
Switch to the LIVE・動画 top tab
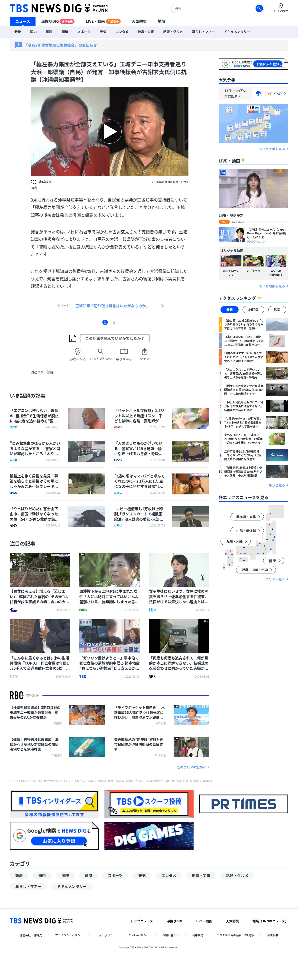(x=103, y=21)
